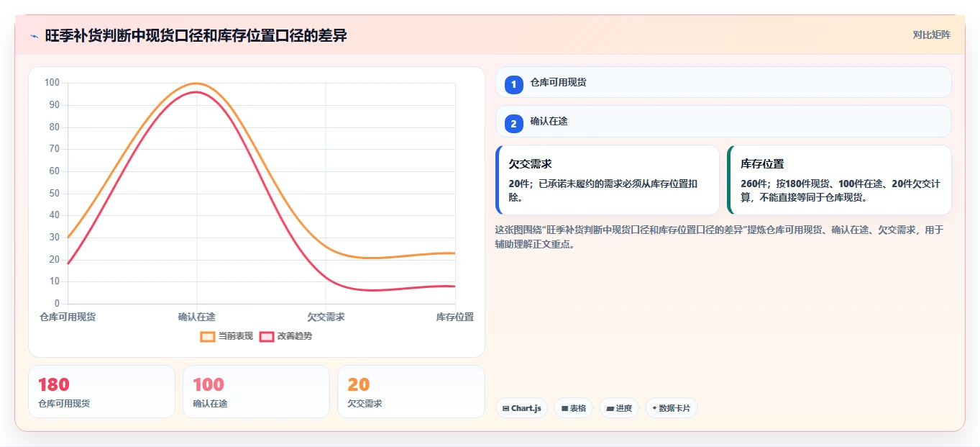Click the 库存位置 x-axis label
Screen dimensions: 980x447
[x=455, y=317]
